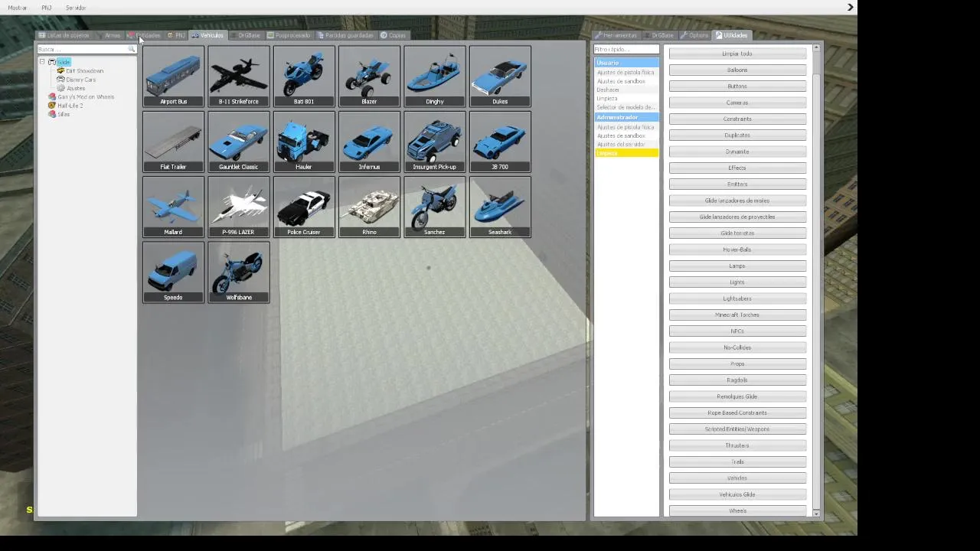980x551 pixels.
Task: Spawn the Blazer quad bike
Action: click(x=369, y=76)
